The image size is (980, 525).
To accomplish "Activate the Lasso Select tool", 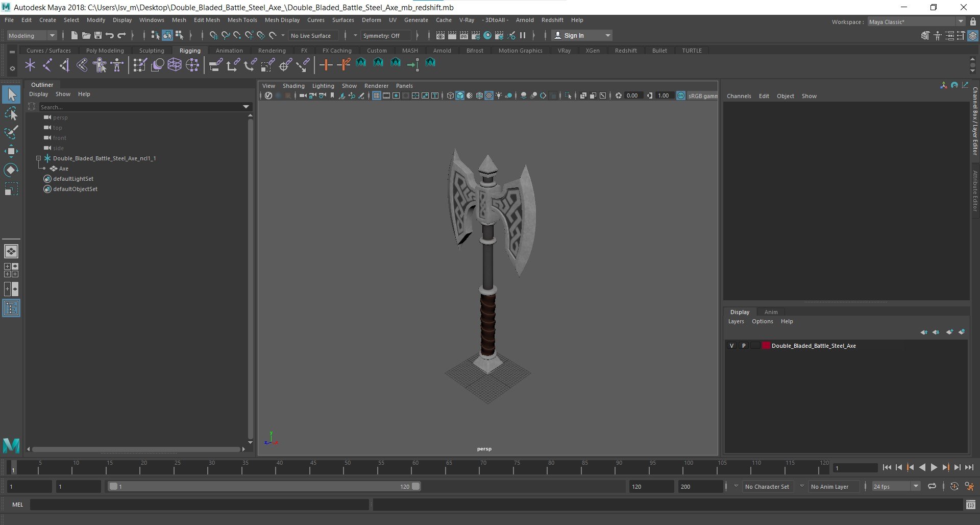I will click(x=11, y=113).
